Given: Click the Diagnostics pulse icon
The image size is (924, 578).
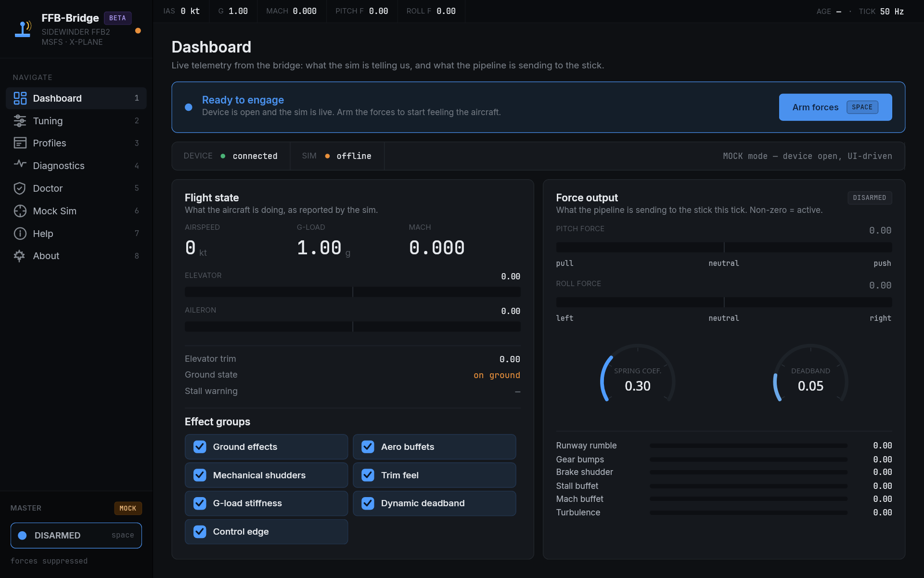Looking at the screenshot, I should pyautogui.click(x=20, y=164).
